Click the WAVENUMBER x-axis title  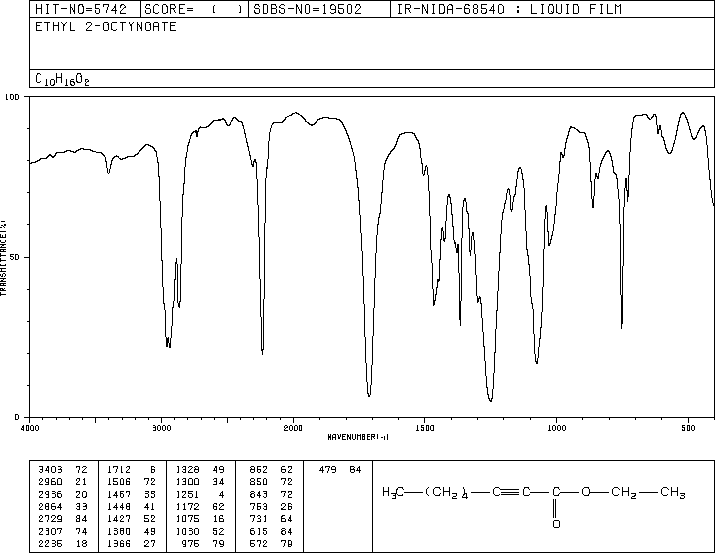(x=358, y=437)
